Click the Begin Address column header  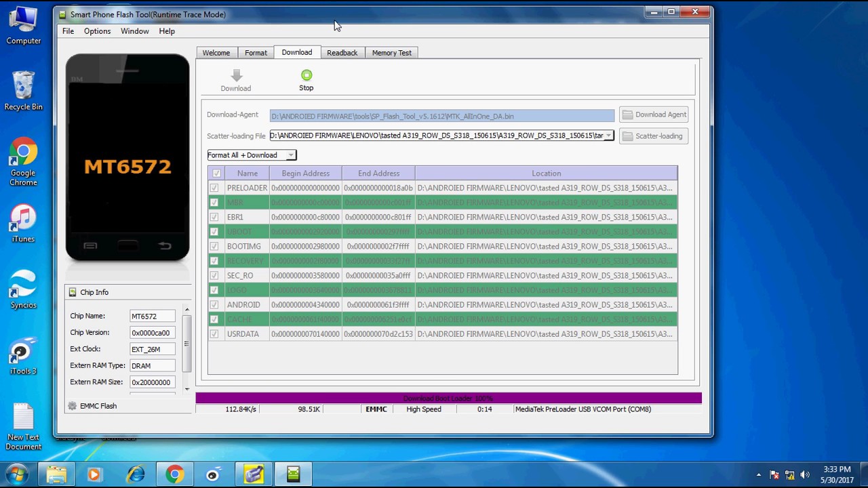pos(305,174)
